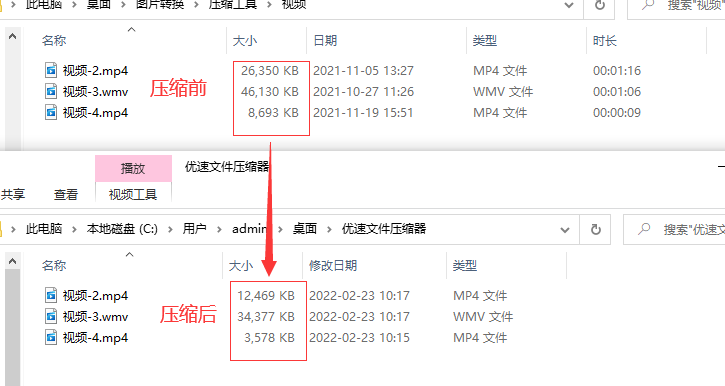The width and height of the screenshot is (725, 386).
Task: Select file name 视频-2.mp4 in the upper window
Action: [x=95, y=71]
